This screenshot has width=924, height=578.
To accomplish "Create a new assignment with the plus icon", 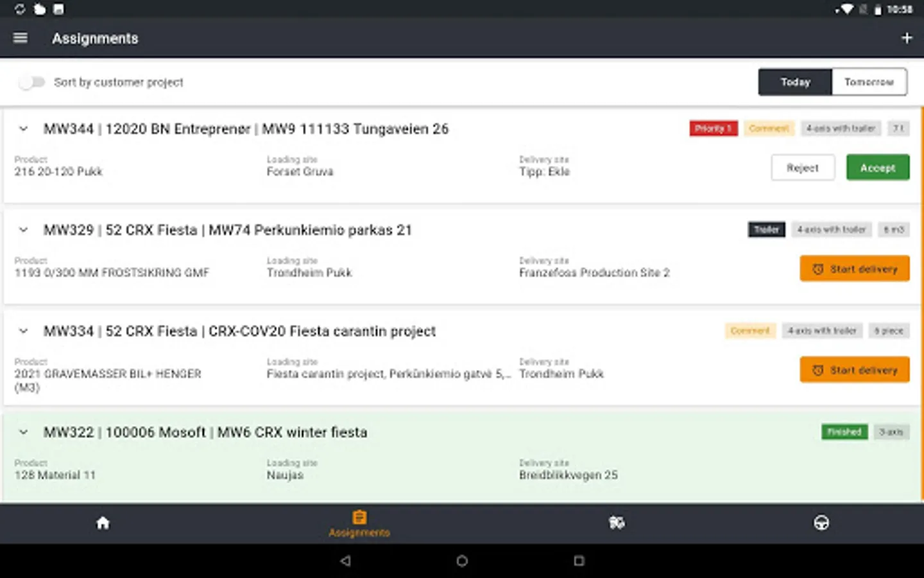I will coord(907,37).
